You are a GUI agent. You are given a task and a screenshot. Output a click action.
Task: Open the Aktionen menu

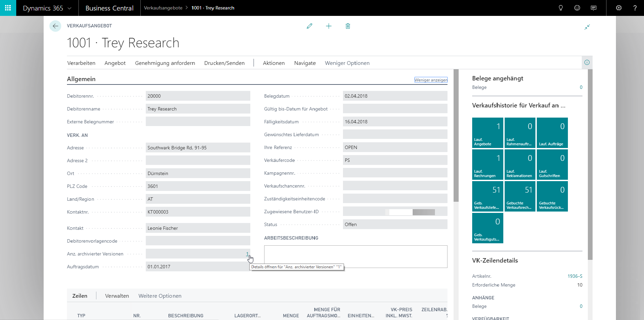(274, 63)
